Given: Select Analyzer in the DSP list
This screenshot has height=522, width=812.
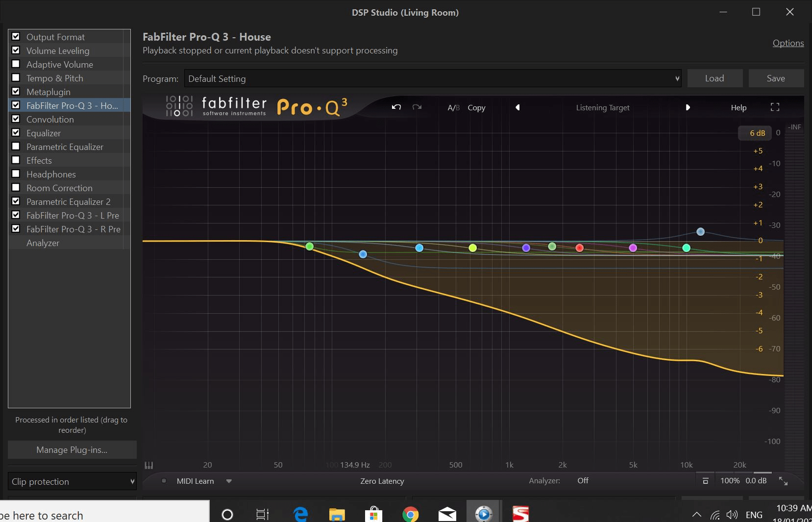Looking at the screenshot, I should (43, 243).
